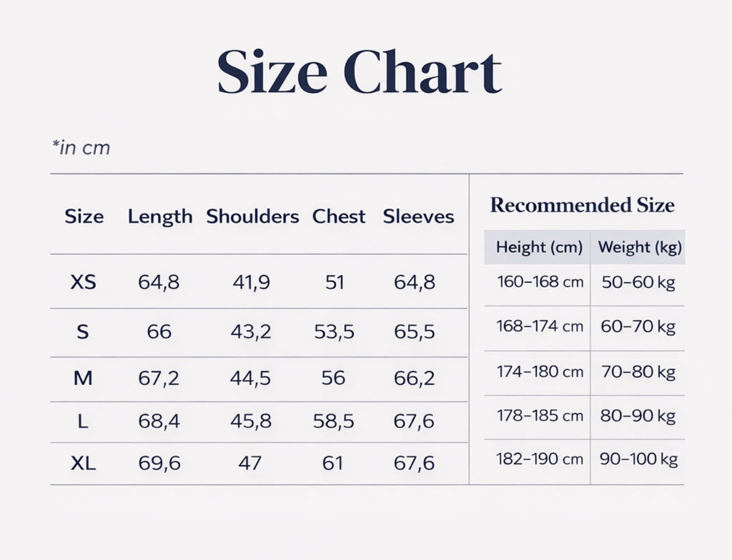This screenshot has width=732, height=560.
Task: Click the Sleeves column header
Action: [418, 216]
